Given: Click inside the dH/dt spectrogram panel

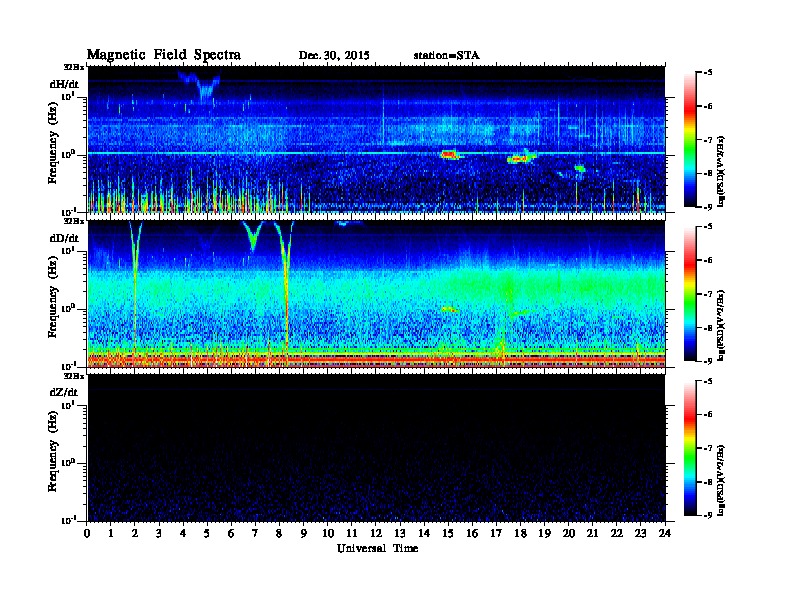Looking at the screenshot, I should point(376,139).
